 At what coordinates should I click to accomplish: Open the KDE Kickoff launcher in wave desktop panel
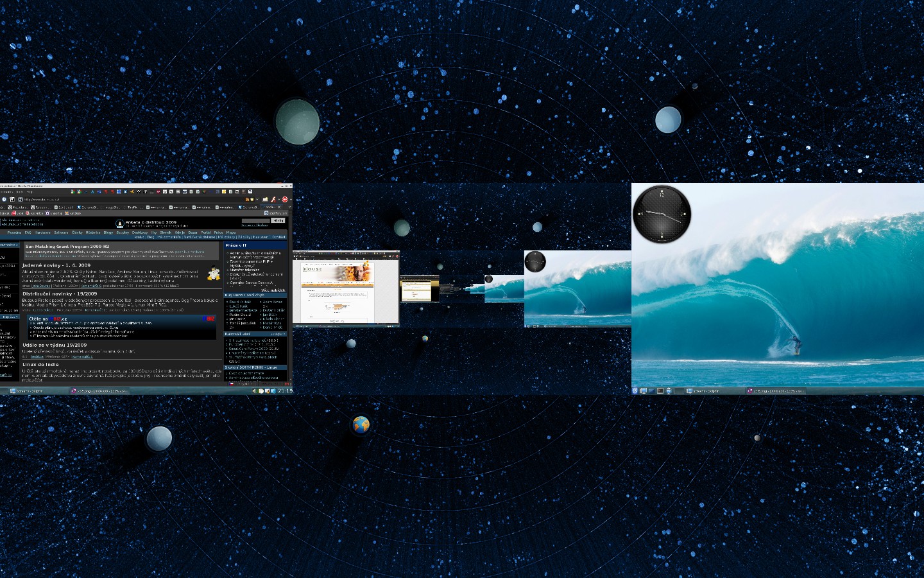[x=635, y=390]
